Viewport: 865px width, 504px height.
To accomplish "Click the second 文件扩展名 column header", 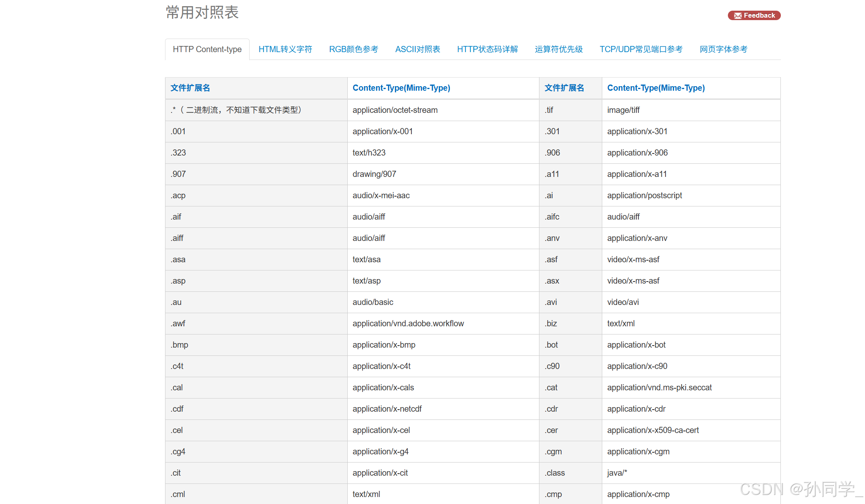I will (564, 88).
